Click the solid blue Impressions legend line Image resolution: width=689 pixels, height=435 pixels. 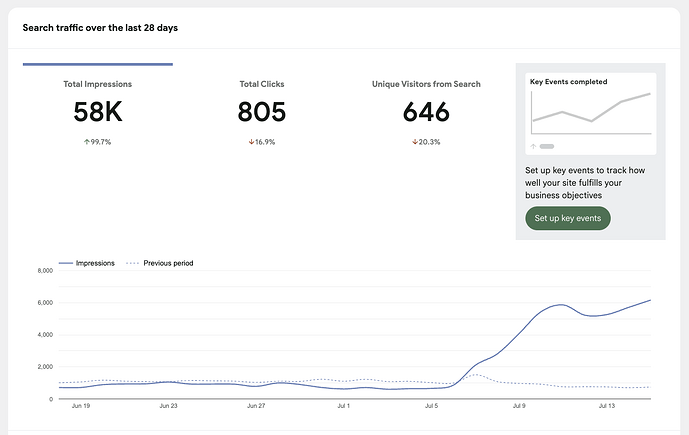(x=66, y=263)
